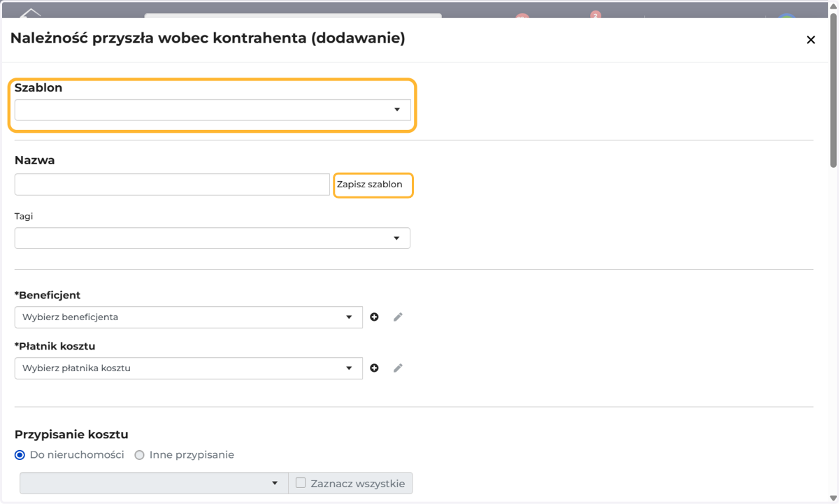This screenshot has width=839, height=504.
Task: Select the Do nieruchomości radio button
Action: 20,455
